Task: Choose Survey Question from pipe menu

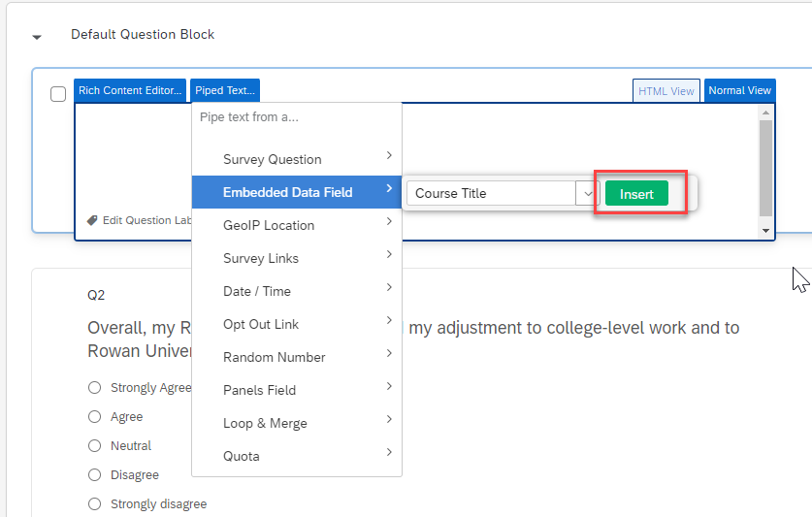Action: click(272, 159)
